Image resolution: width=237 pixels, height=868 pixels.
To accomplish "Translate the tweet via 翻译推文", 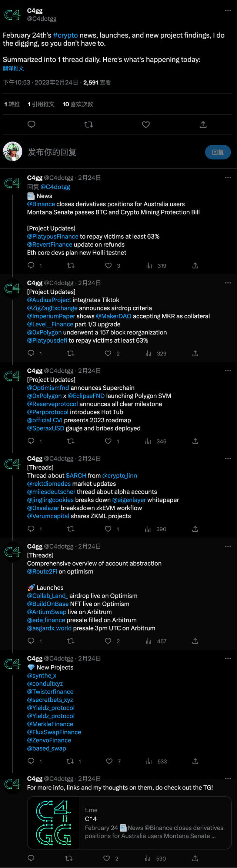I will [x=13, y=69].
